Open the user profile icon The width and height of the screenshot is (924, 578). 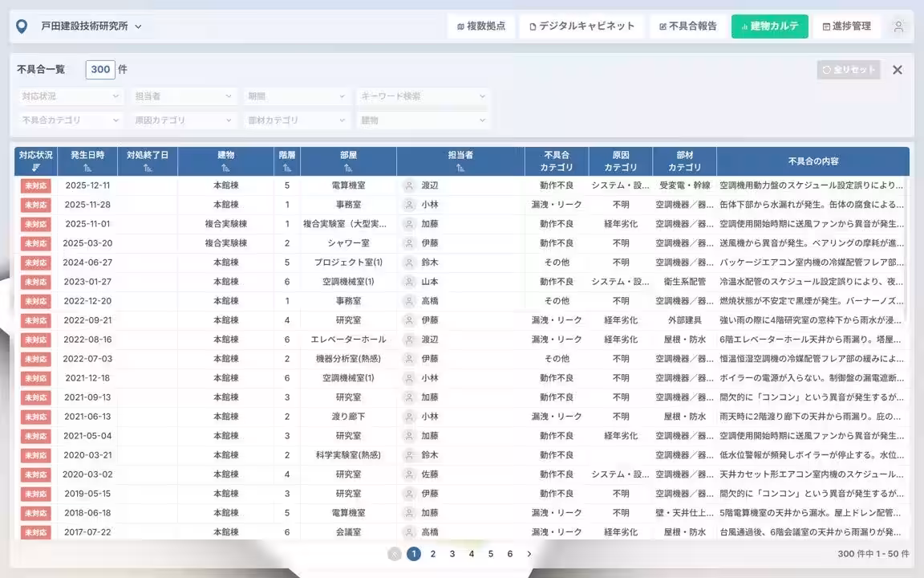pyautogui.click(x=898, y=26)
